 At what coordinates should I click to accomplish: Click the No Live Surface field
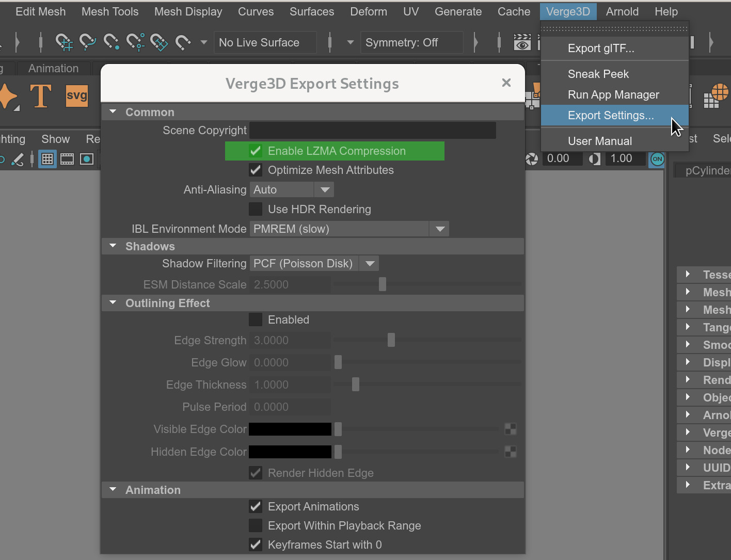[x=265, y=42]
